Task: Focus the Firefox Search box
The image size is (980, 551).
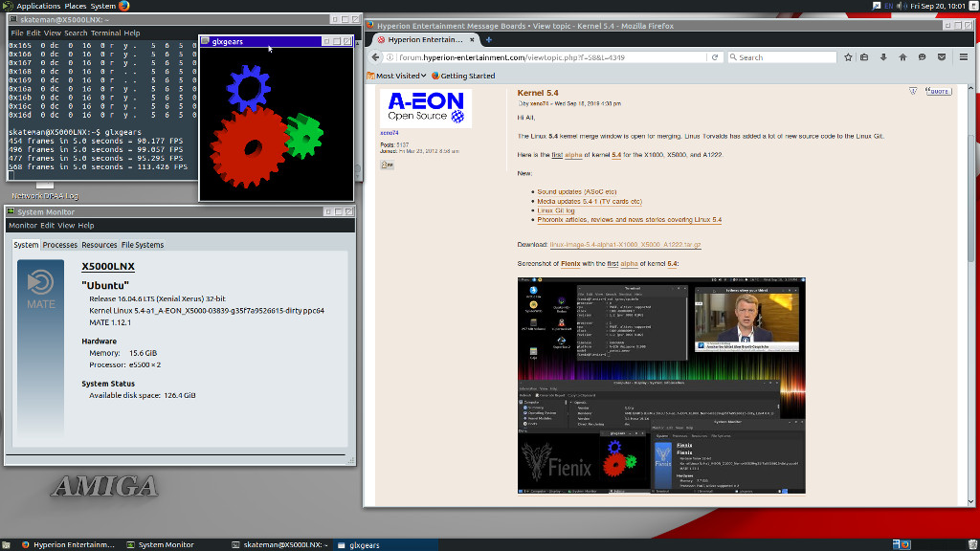Action: tap(782, 56)
